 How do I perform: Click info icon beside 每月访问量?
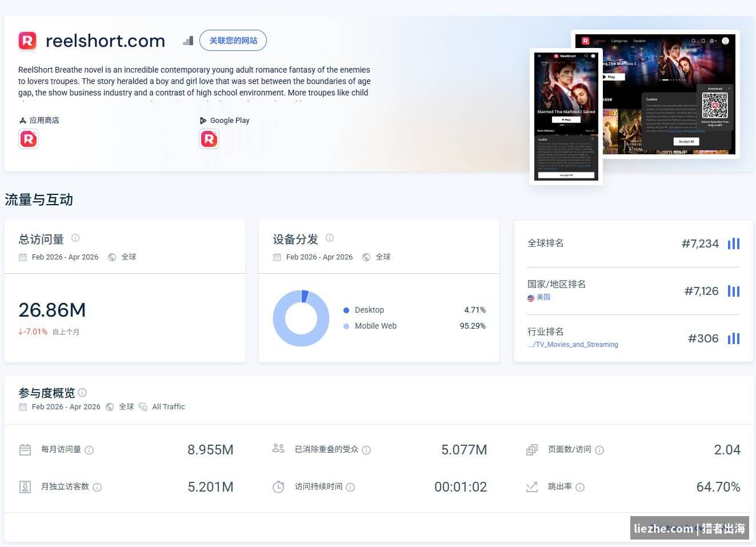pyautogui.click(x=89, y=450)
